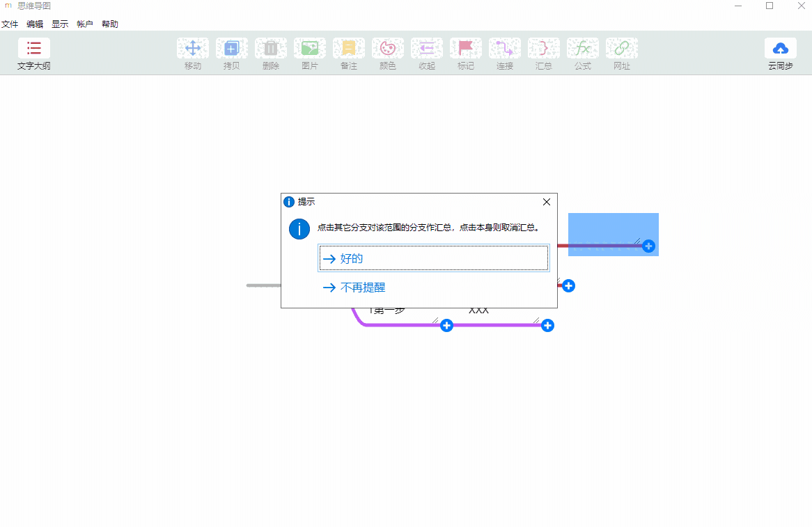Click the 汇总 (Summary) toolbar icon
Viewport: 812px width, 527px height.
click(x=544, y=49)
